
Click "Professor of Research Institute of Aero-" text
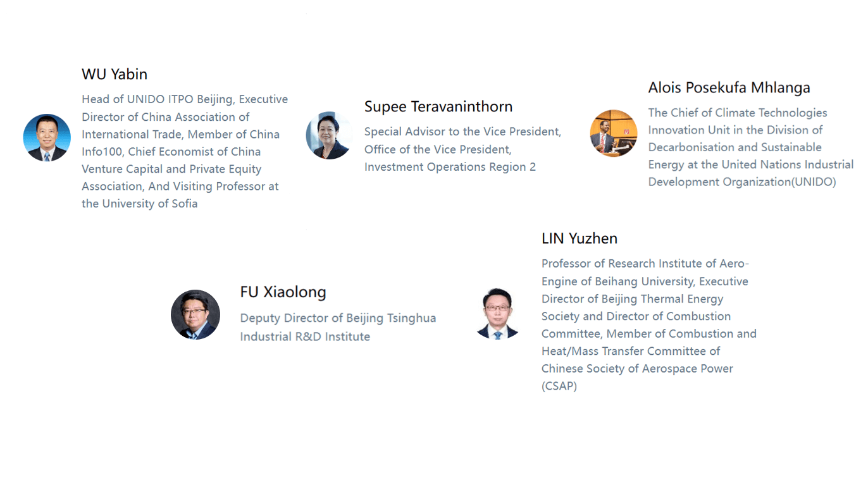pos(645,264)
